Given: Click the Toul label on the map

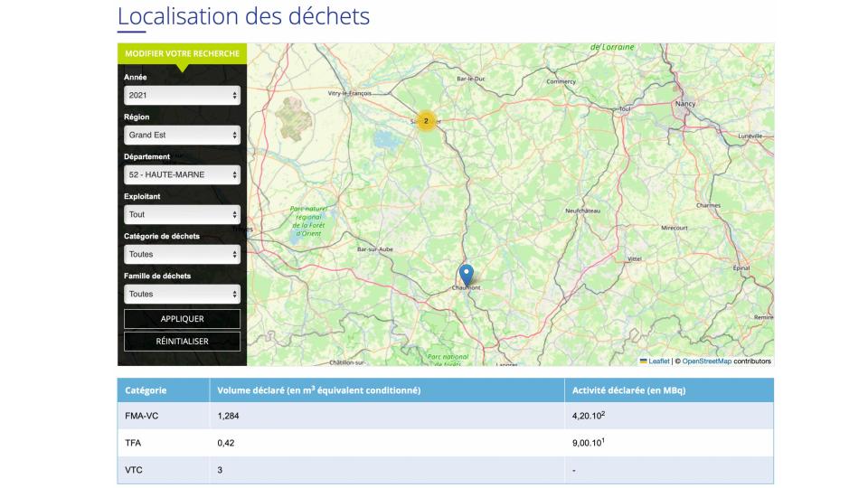Looking at the screenshot, I should coord(625,109).
